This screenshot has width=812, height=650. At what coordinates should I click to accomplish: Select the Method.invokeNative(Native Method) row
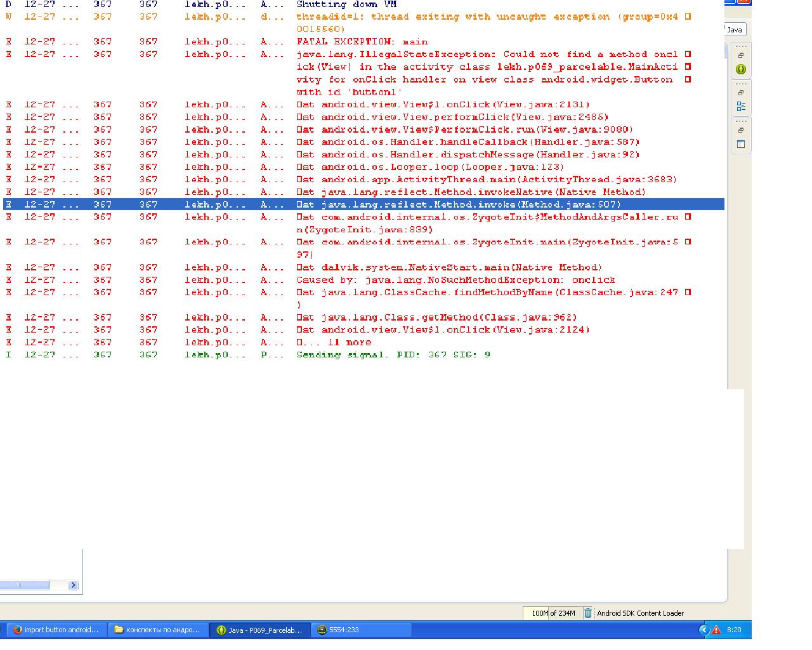[363, 192]
